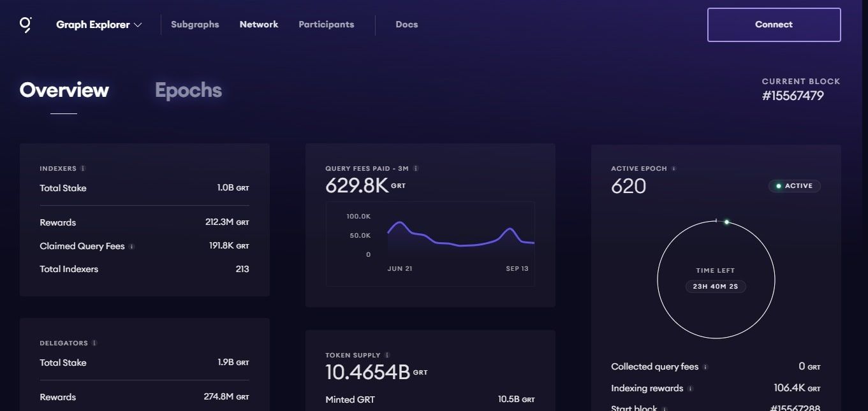Viewport: 868px width, 411px height.
Task: Click the query fees line chart
Action: click(430, 244)
